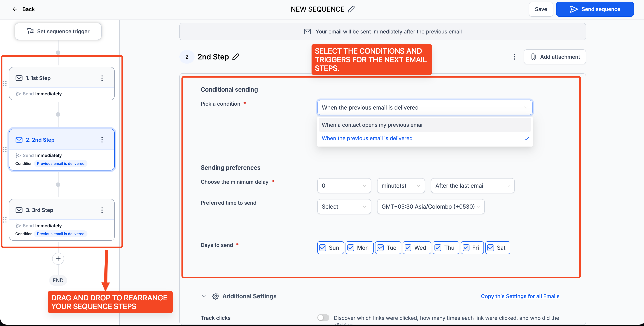Click Copy this Settings for all Emails link
644x326 pixels.
click(520, 296)
